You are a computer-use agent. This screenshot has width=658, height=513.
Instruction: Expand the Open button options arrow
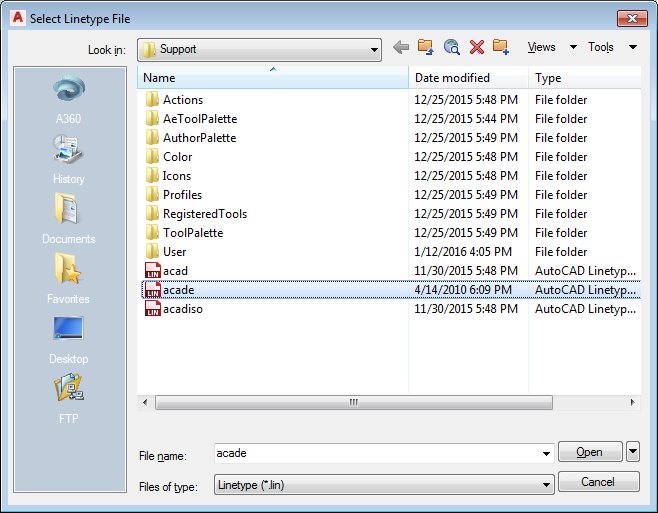(x=633, y=452)
